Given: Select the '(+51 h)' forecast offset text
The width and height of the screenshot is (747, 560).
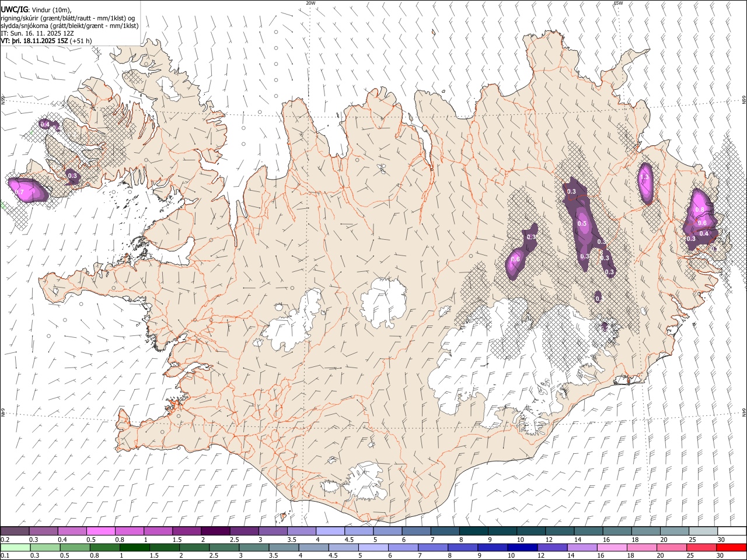Looking at the screenshot, I should (81, 41).
